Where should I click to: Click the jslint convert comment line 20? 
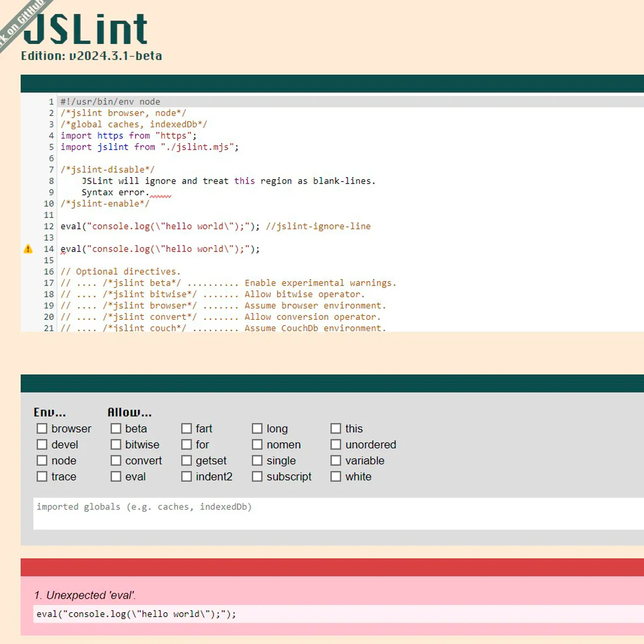tap(221, 317)
